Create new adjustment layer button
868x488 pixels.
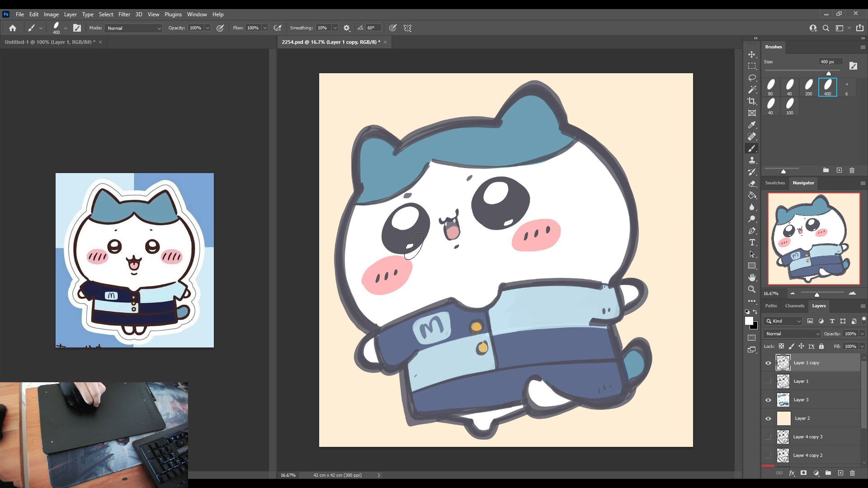click(x=816, y=473)
